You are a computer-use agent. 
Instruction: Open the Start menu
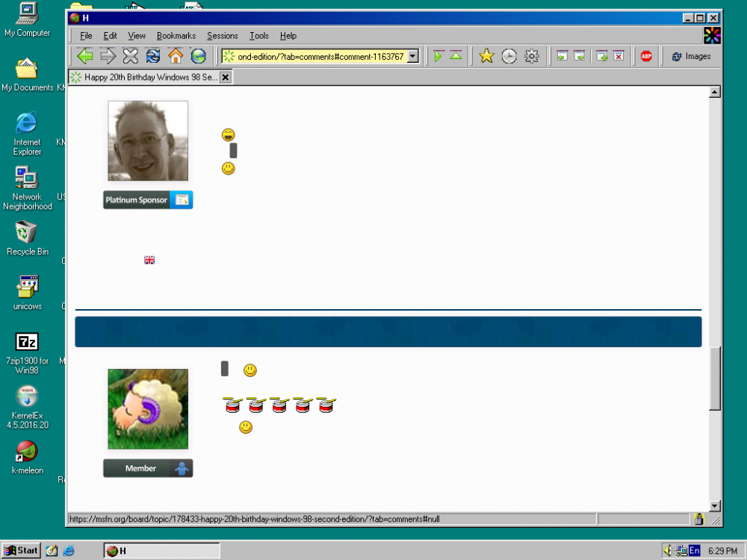(19, 550)
